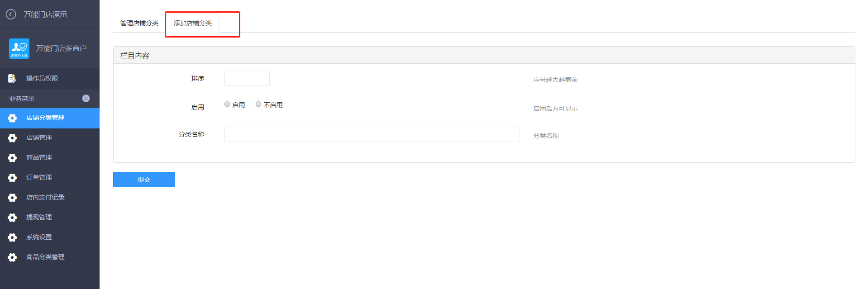The height and width of the screenshot is (289, 868).
Task: Click the 启用 field label on the left
Action: 198,107
